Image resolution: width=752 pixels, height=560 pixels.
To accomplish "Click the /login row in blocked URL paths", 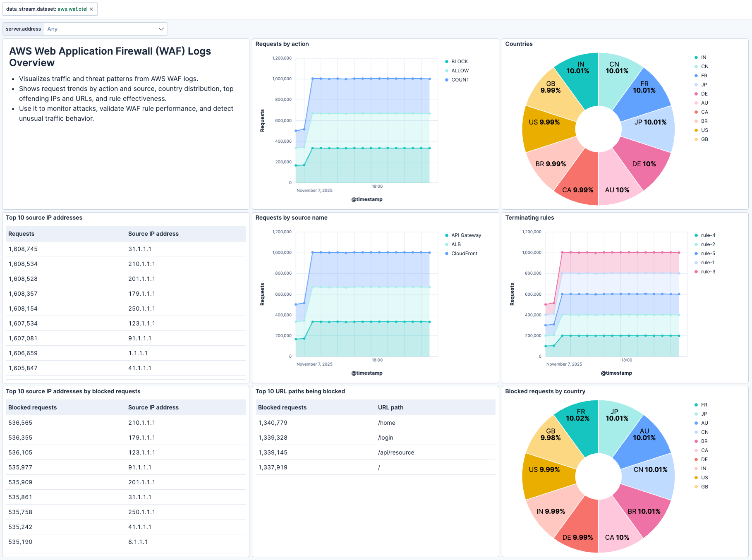I will (x=386, y=437).
